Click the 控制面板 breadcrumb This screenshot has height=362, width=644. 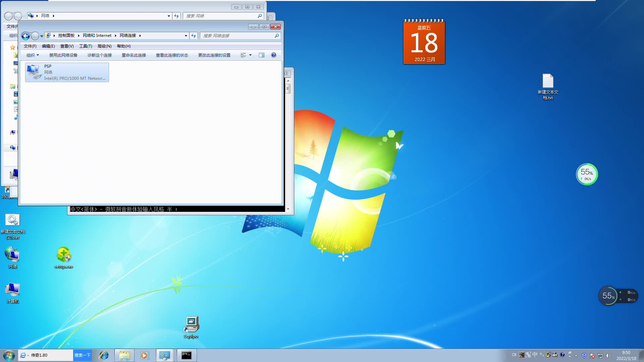pyautogui.click(x=66, y=36)
